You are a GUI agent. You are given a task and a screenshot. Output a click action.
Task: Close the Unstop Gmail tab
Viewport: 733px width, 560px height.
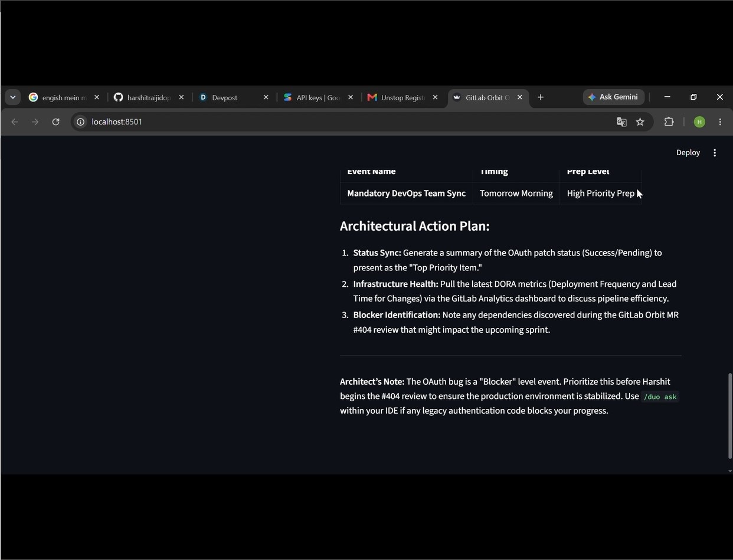coord(435,97)
